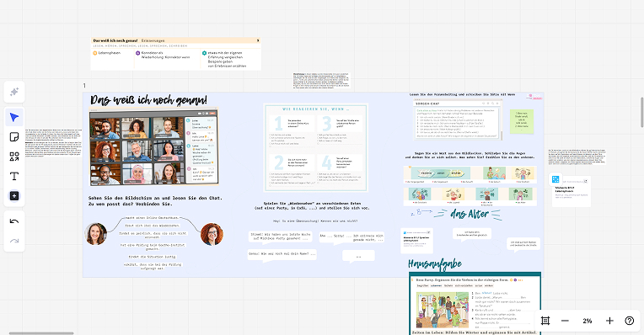The height and width of the screenshot is (335, 644).
Task: Click the horizontal scrollbar thumb
Action: pyautogui.click(x=41, y=333)
